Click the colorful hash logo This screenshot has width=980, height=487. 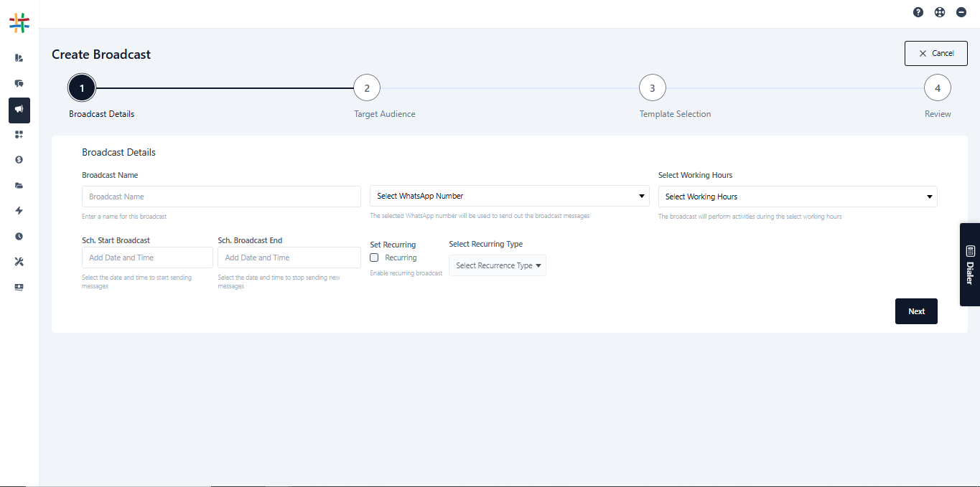(x=19, y=22)
